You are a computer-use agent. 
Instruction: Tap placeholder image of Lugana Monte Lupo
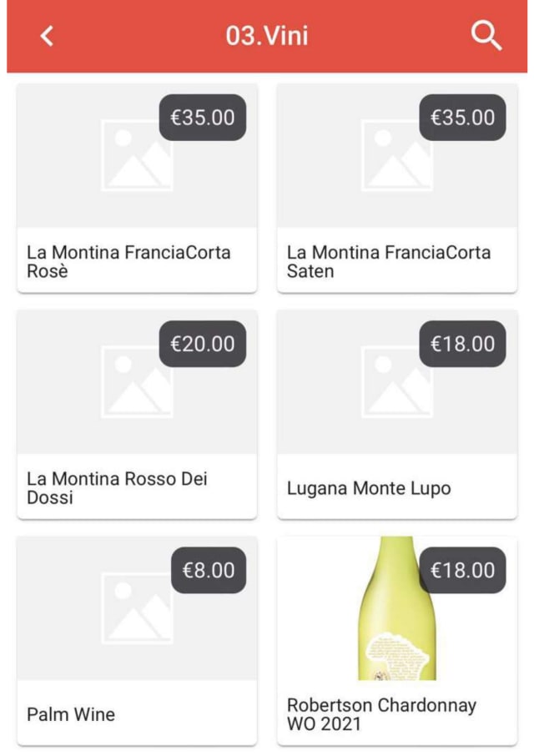[x=397, y=382]
